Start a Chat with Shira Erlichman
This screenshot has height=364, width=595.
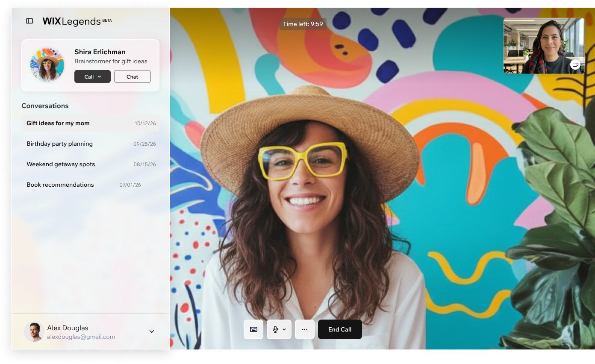(x=133, y=76)
